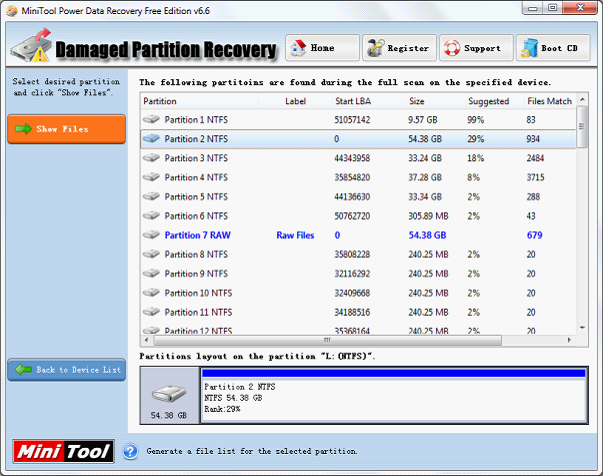The height and width of the screenshot is (476, 603).
Task: Click the 99% suggested value
Action: point(475,120)
